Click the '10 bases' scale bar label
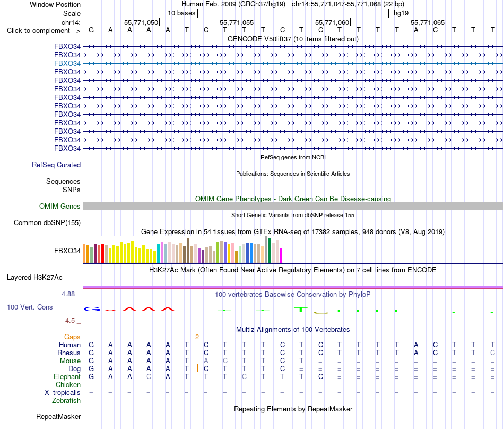This screenshot has width=504, height=429. (181, 13)
